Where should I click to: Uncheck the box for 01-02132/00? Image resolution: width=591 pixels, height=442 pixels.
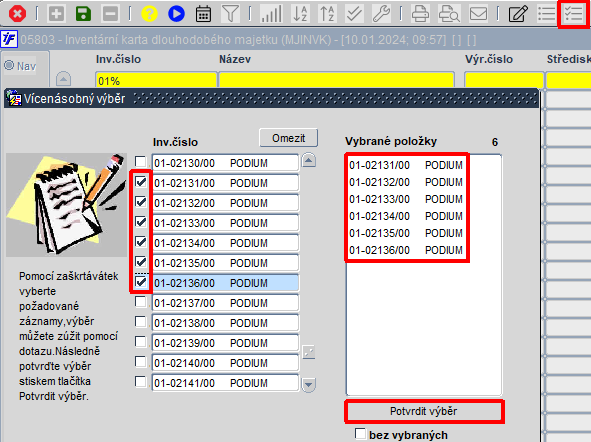coord(141,202)
